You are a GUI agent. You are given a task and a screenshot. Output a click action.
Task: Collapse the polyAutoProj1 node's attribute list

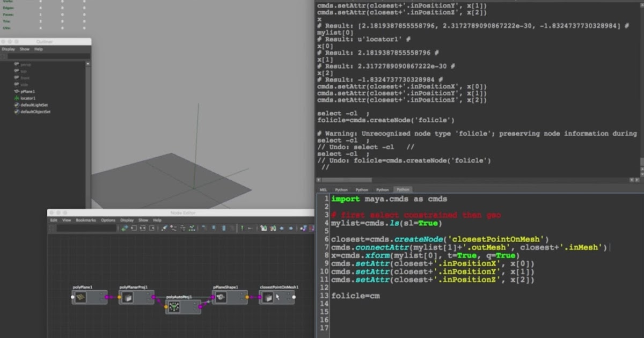[x=194, y=302]
